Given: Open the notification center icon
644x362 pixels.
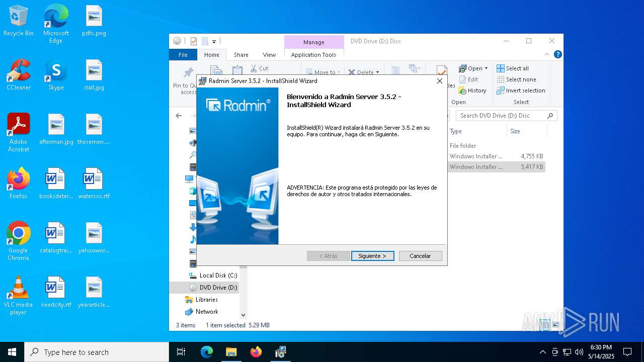Looking at the screenshot, I should pyautogui.click(x=627, y=352).
